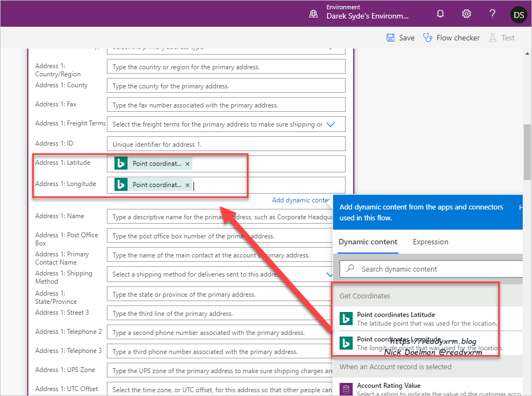
Task: Remove the Latitude field's dynamic token
Action: [x=188, y=164]
